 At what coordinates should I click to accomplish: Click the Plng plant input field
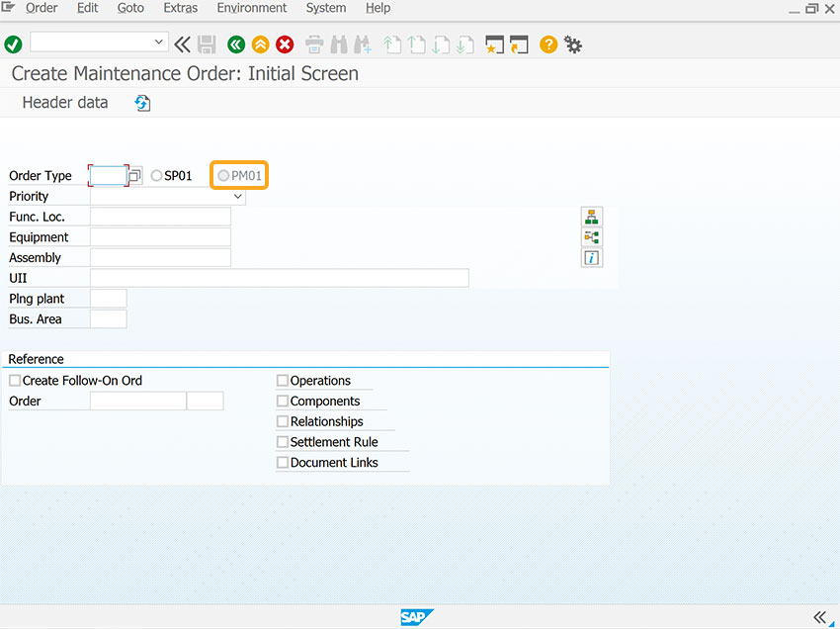click(109, 298)
